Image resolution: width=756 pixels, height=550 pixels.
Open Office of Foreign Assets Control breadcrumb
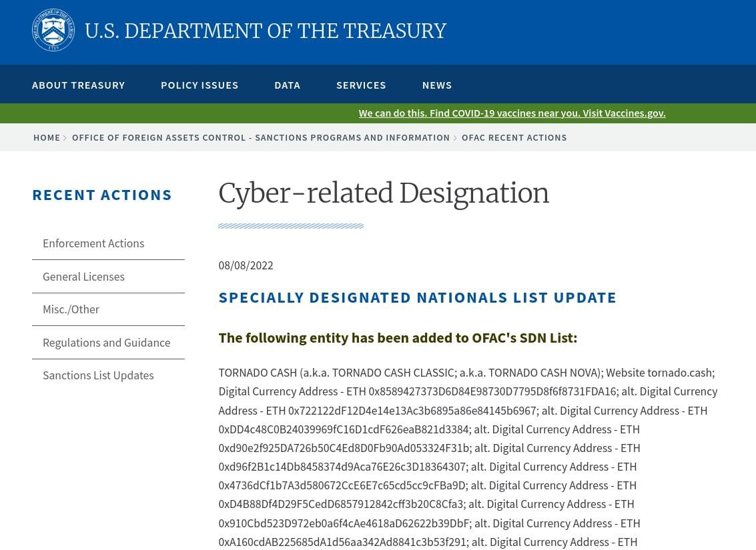click(261, 137)
